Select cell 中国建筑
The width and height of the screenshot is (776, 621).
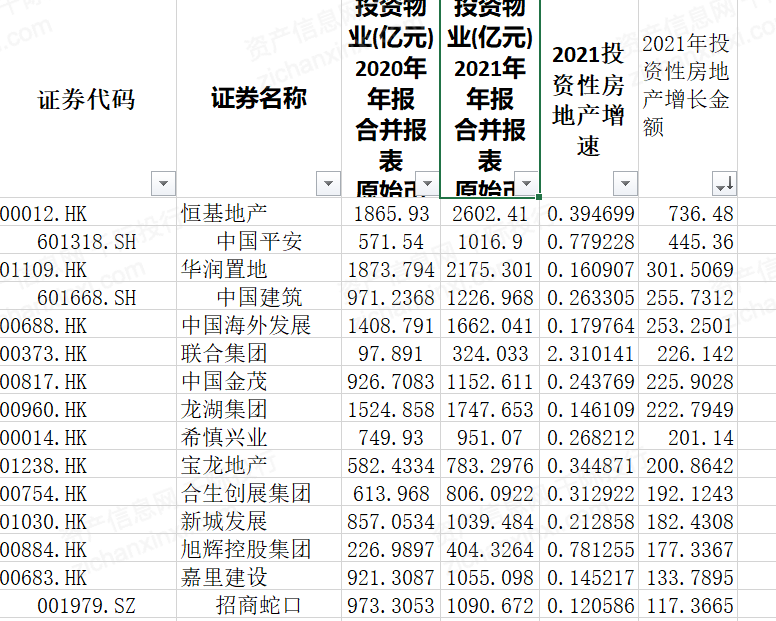[259, 298]
